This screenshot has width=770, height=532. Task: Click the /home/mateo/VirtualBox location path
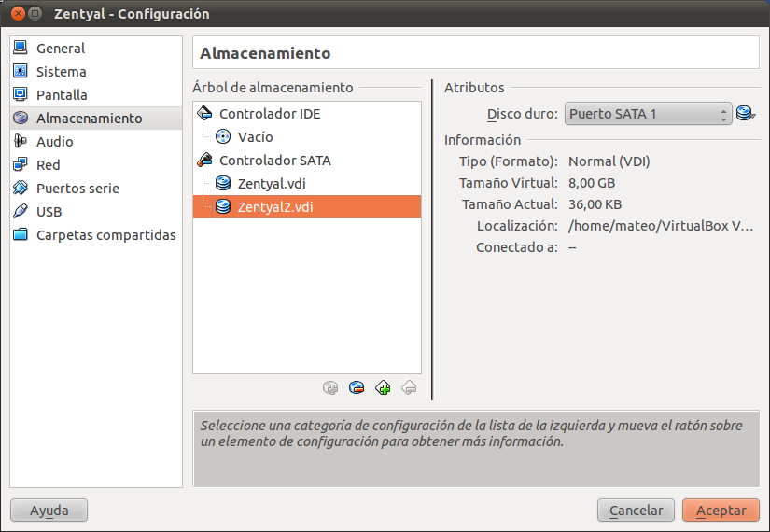tap(661, 226)
